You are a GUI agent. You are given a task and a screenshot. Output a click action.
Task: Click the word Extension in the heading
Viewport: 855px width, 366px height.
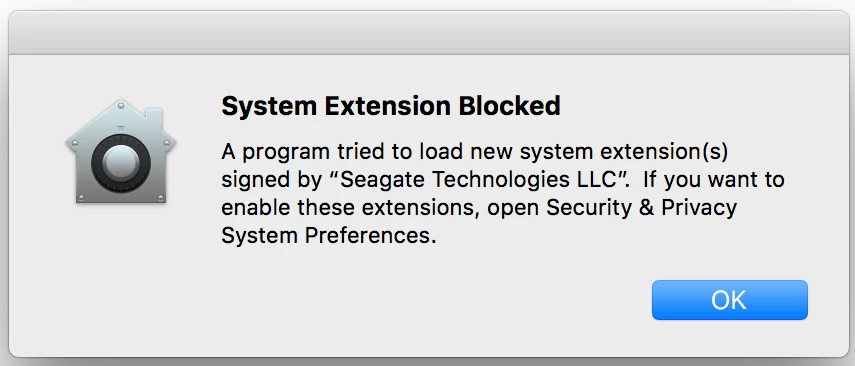[387, 106]
